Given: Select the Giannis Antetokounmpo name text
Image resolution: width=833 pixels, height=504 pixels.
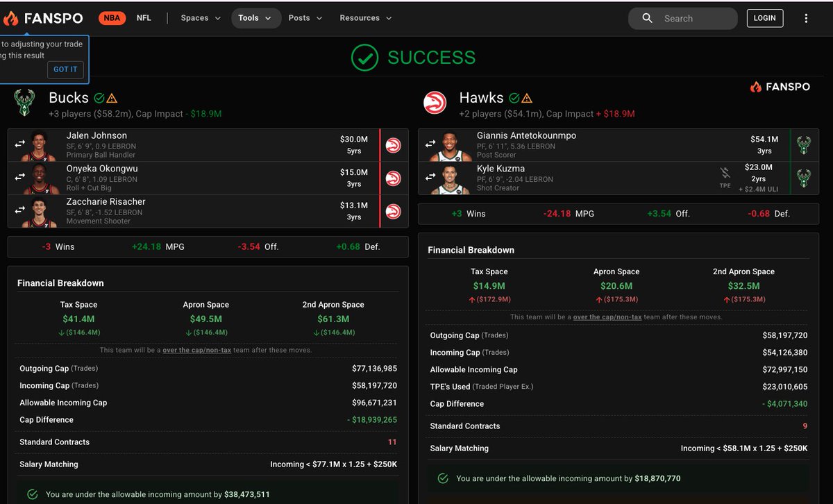Looking at the screenshot, I should (x=526, y=135).
